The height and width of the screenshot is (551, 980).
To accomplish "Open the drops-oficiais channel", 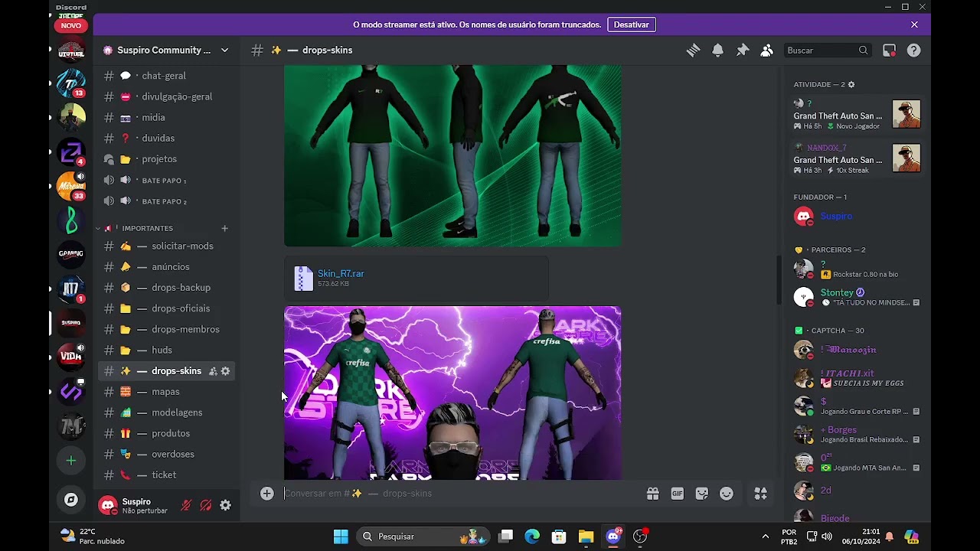I will click(x=167, y=308).
